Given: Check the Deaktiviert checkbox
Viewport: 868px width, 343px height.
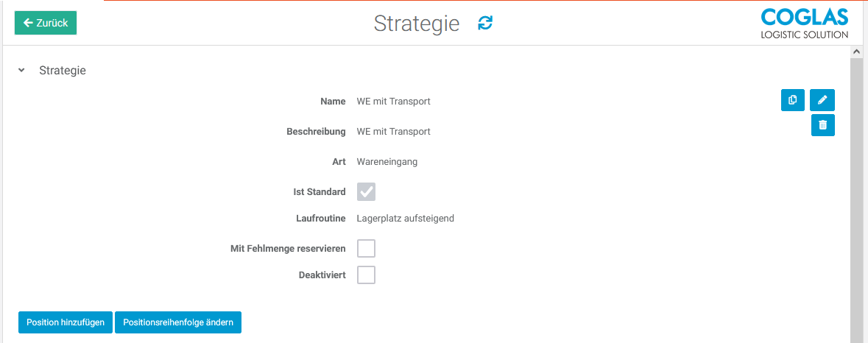Looking at the screenshot, I should pos(366,275).
